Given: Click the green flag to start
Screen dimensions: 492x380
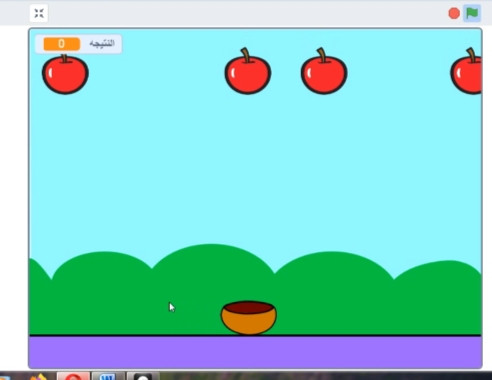Looking at the screenshot, I should (472, 13).
